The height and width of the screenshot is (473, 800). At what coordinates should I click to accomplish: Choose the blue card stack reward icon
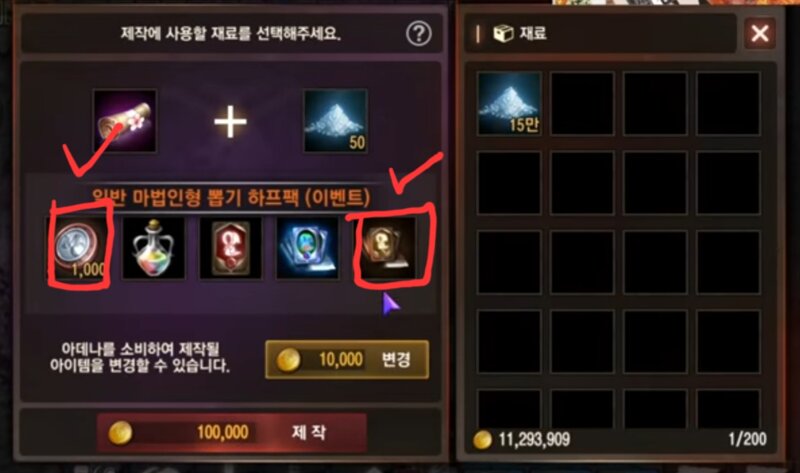click(307, 248)
